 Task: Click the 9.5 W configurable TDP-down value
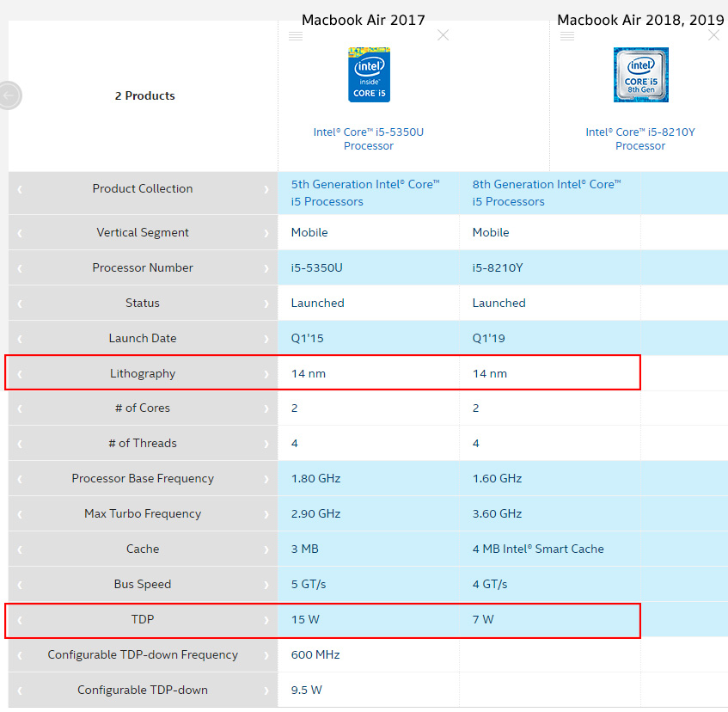pyautogui.click(x=307, y=691)
